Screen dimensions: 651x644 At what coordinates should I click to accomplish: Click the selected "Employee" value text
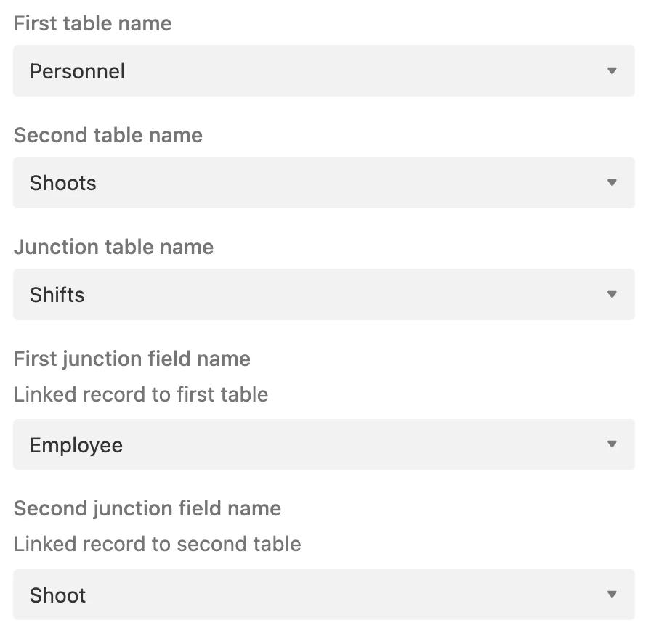click(x=76, y=445)
